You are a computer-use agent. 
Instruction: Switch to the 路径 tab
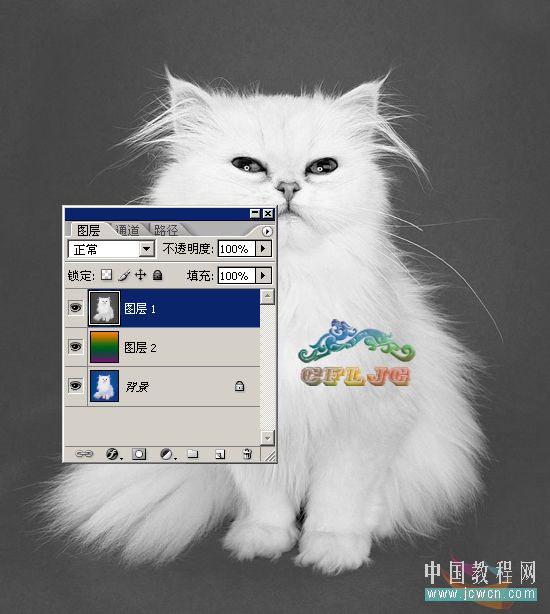pos(166,230)
